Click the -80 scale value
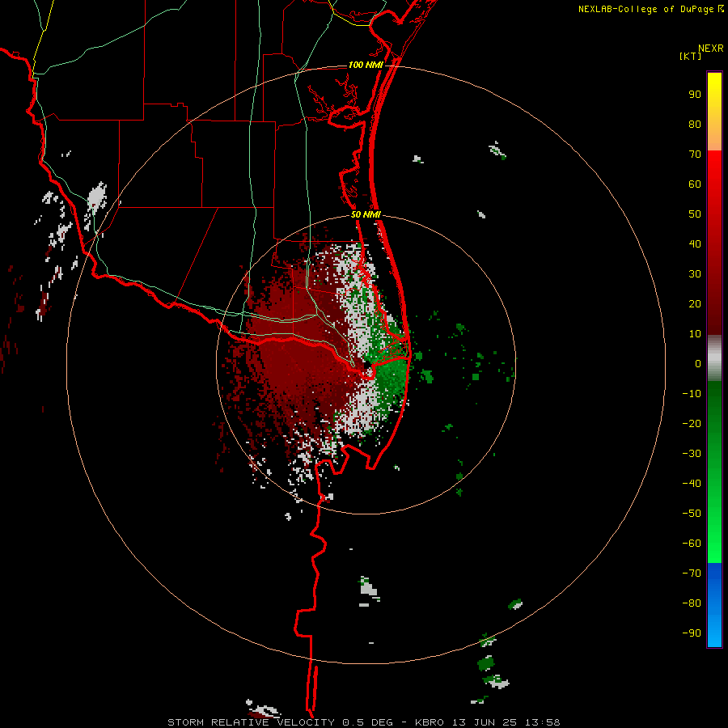This screenshot has height=728, width=728. click(692, 603)
